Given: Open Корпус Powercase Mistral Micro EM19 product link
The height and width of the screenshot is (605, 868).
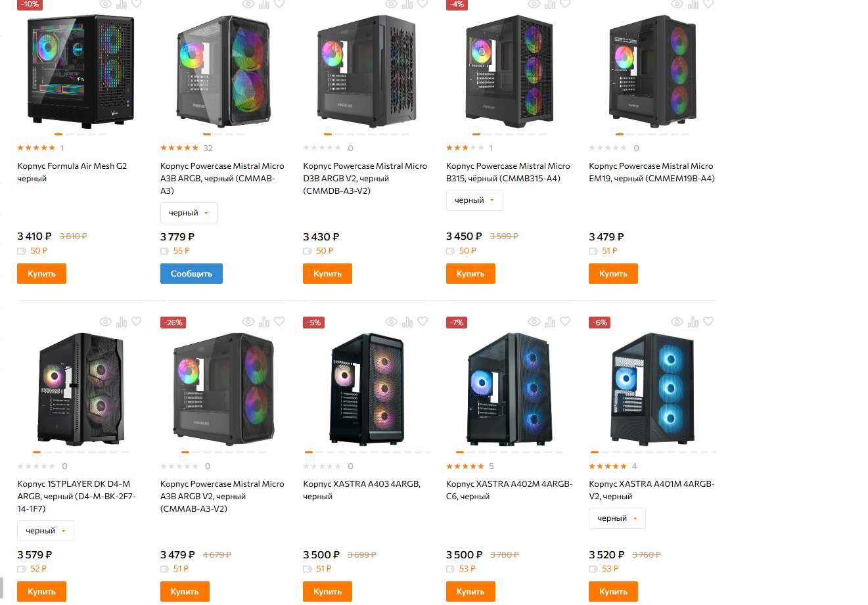Looking at the screenshot, I should pos(651,172).
